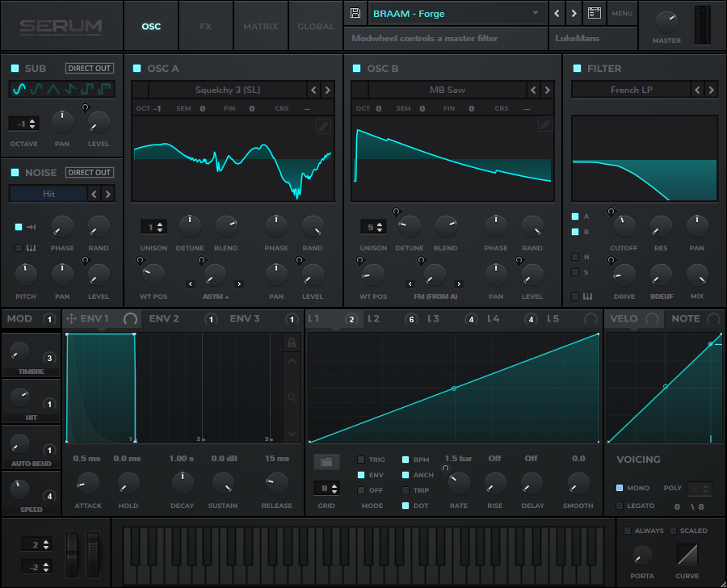Select the rounded sine sub shape
The width and height of the screenshot is (727, 588).
tap(36, 89)
